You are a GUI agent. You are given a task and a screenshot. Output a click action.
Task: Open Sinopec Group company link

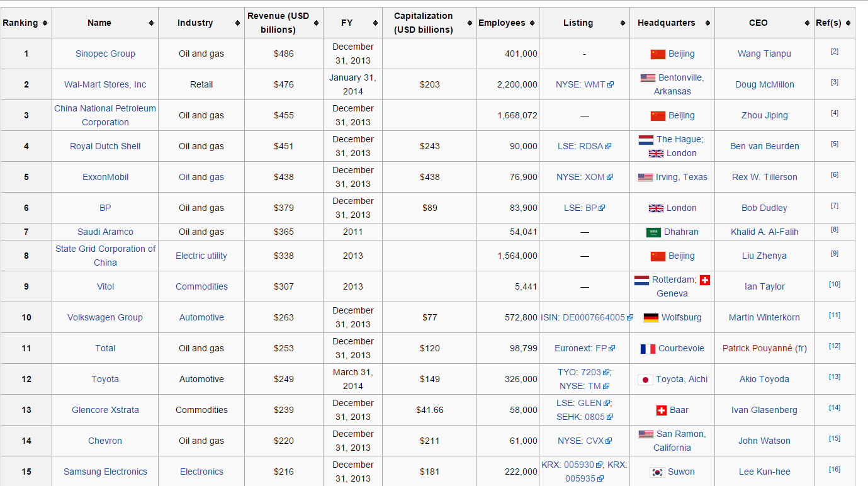click(105, 54)
